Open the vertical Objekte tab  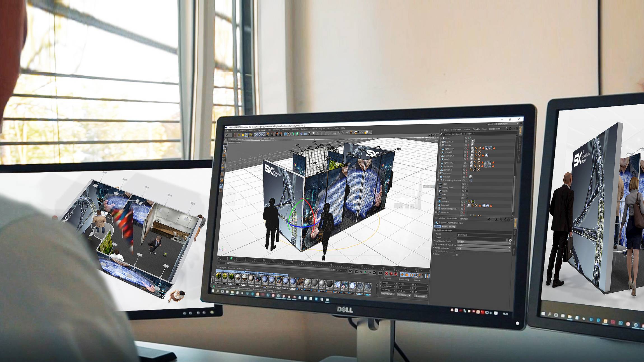[x=520, y=130]
